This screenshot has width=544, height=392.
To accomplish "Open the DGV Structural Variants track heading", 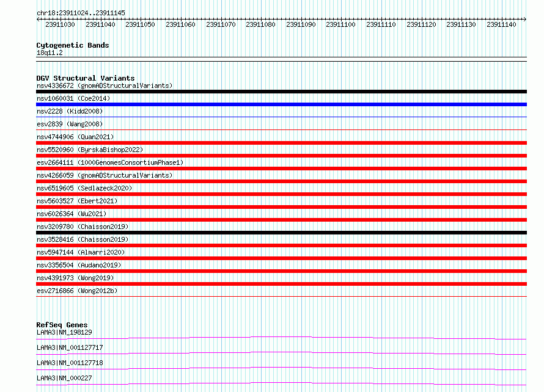I will pos(86,78).
